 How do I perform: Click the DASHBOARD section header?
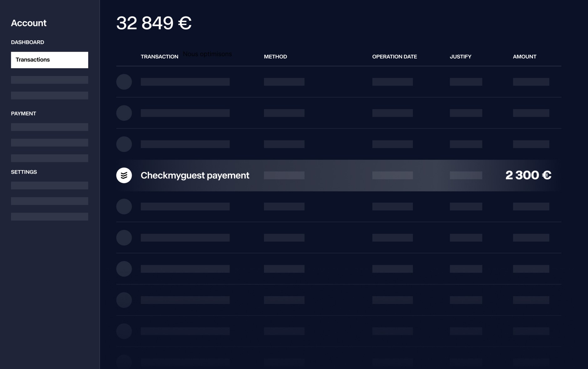[x=28, y=42]
